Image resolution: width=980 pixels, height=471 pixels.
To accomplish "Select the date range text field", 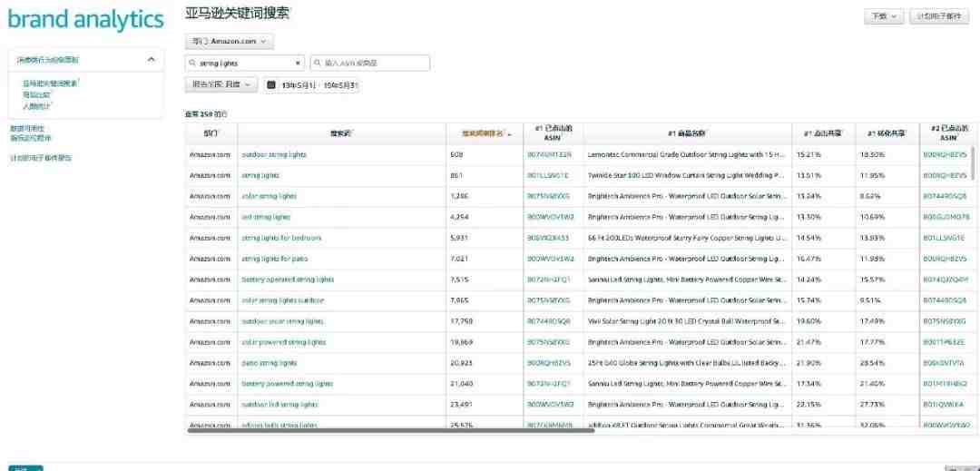I will 318,85.
